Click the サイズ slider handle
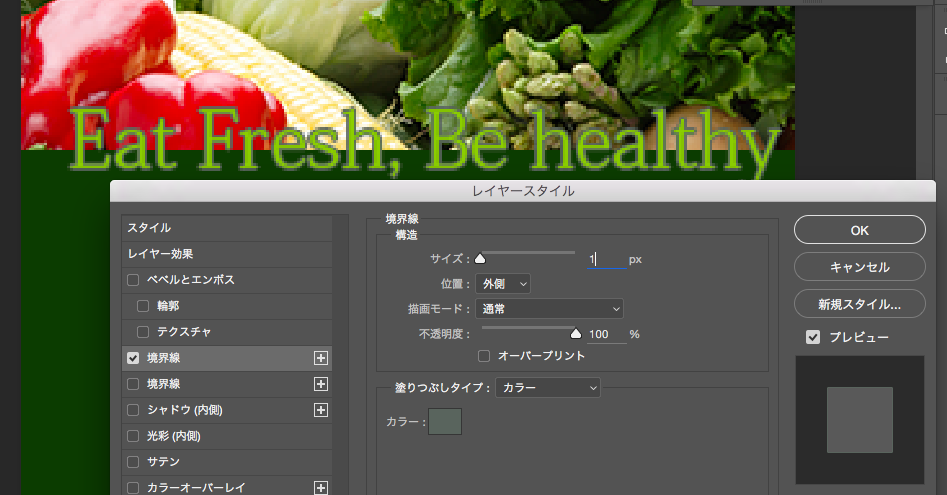This screenshot has width=947, height=495. pyautogui.click(x=480, y=258)
